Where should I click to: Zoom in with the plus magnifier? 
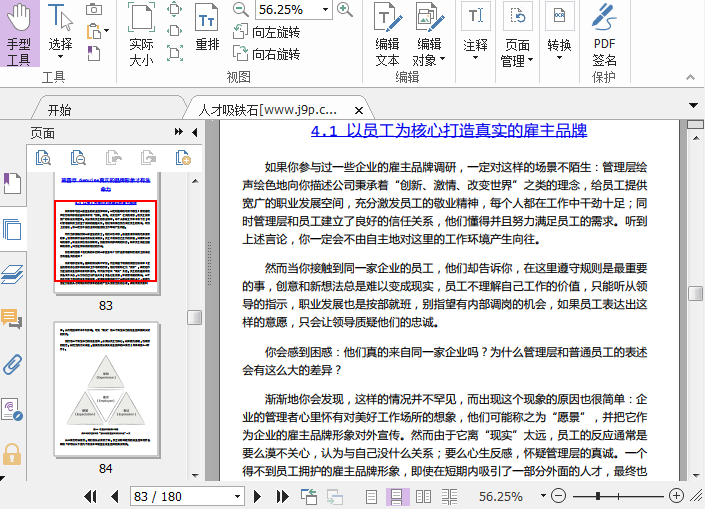(x=345, y=10)
